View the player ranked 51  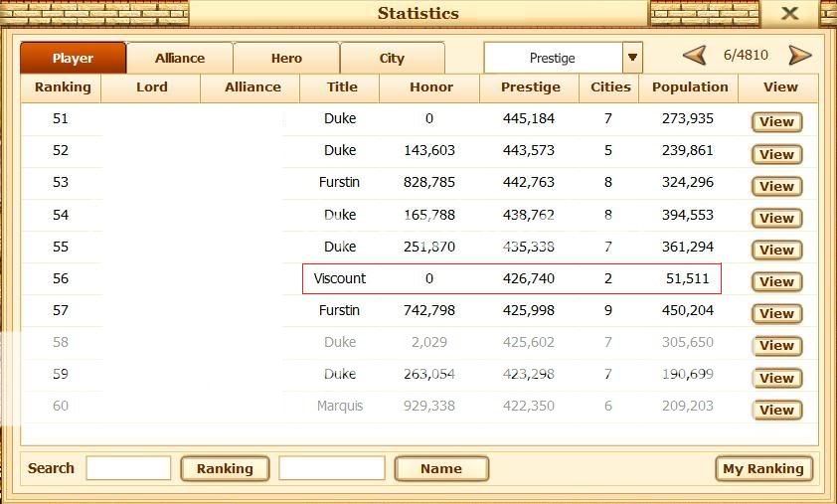[776, 122]
